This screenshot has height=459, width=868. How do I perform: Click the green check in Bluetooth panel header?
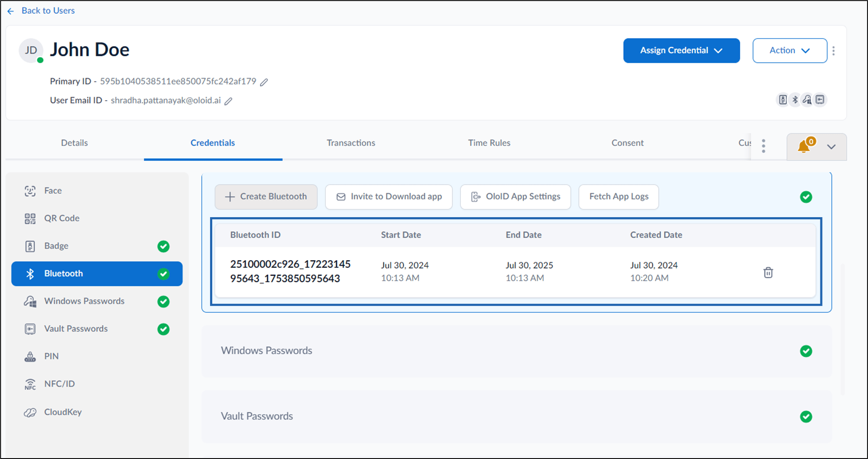coord(806,197)
